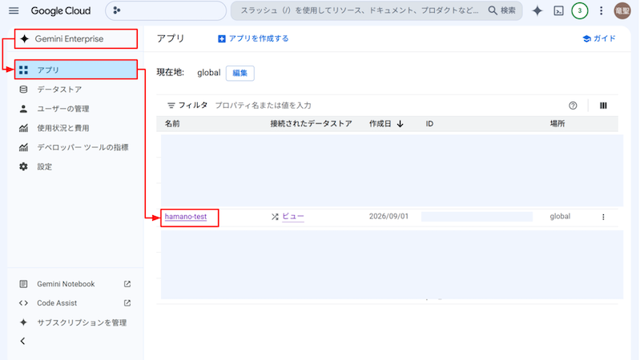The height and width of the screenshot is (360, 644).
Task: Activate Cloud Shell terminal icon
Action: tap(558, 10)
